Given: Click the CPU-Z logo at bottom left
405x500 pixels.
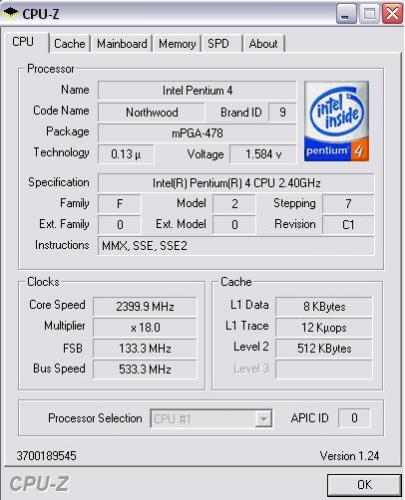Looking at the screenshot, I should pyautogui.click(x=39, y=484).
